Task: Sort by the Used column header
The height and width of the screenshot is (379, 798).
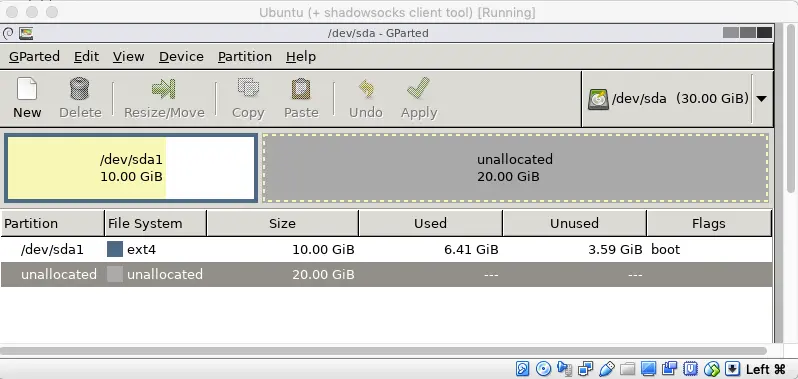Action: pos(431,223)
